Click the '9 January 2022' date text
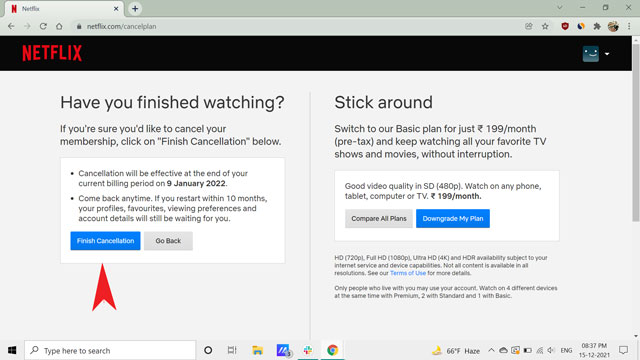 (x=196, y=183)
